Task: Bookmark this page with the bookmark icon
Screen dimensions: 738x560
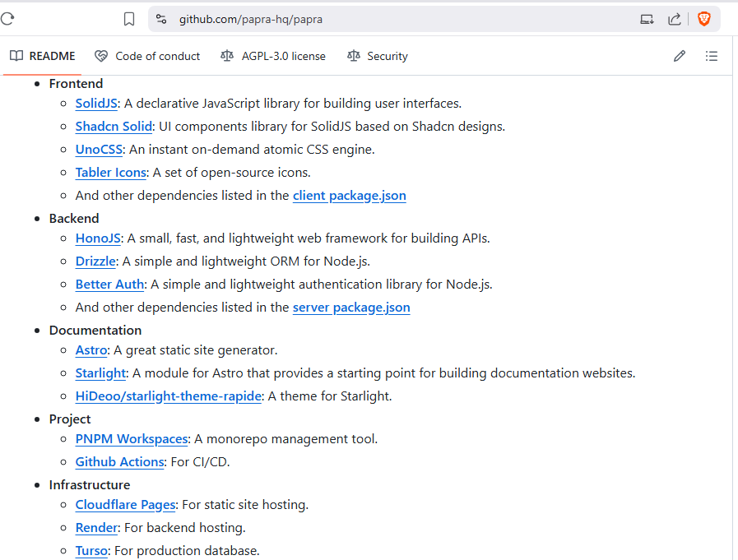Action: pos(129,19)
